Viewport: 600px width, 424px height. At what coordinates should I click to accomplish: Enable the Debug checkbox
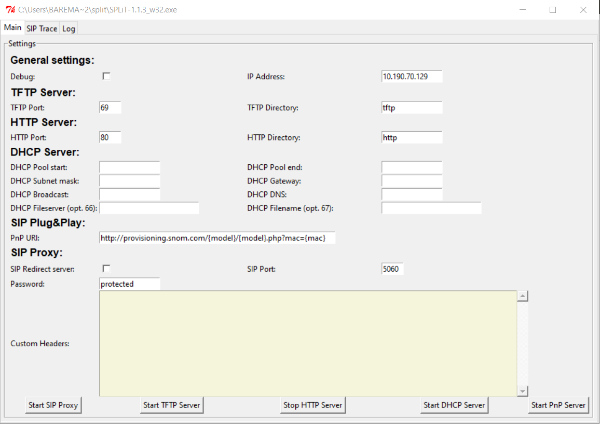tap(106, 76)
